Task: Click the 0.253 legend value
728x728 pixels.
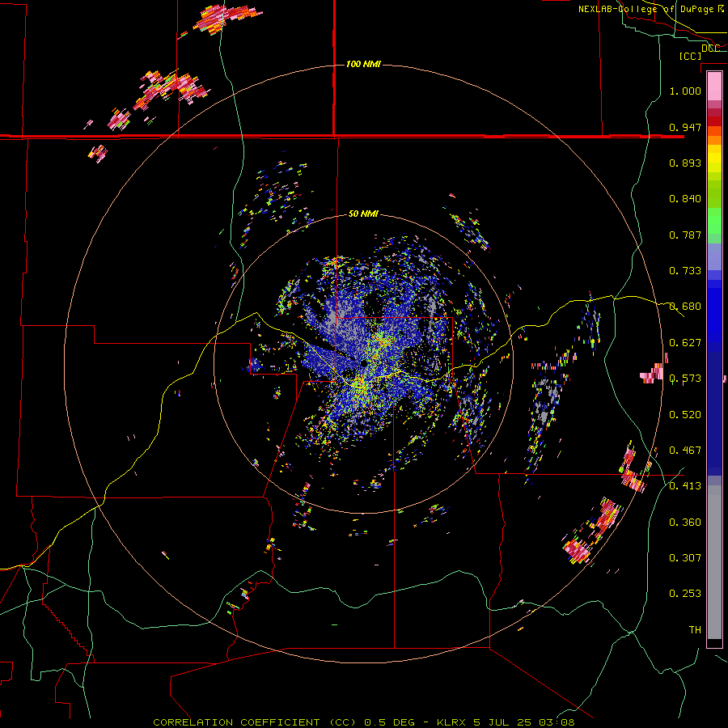Action: click(685, 594)
